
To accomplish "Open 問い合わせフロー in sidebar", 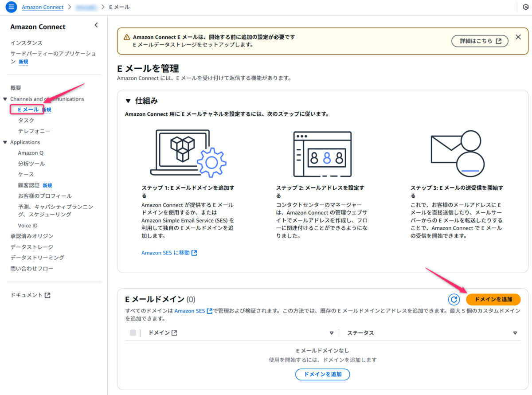I will [x=32, y=269].
